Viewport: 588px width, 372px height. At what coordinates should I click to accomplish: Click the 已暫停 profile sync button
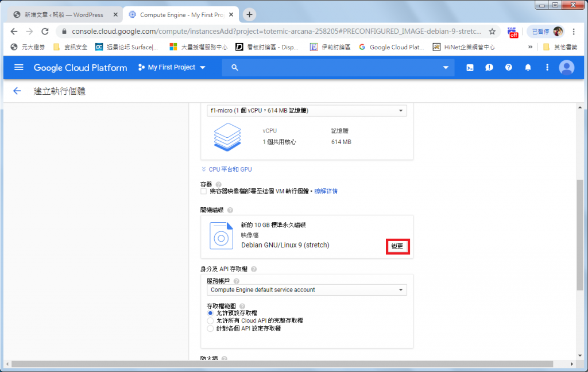[x=546, y=32]
